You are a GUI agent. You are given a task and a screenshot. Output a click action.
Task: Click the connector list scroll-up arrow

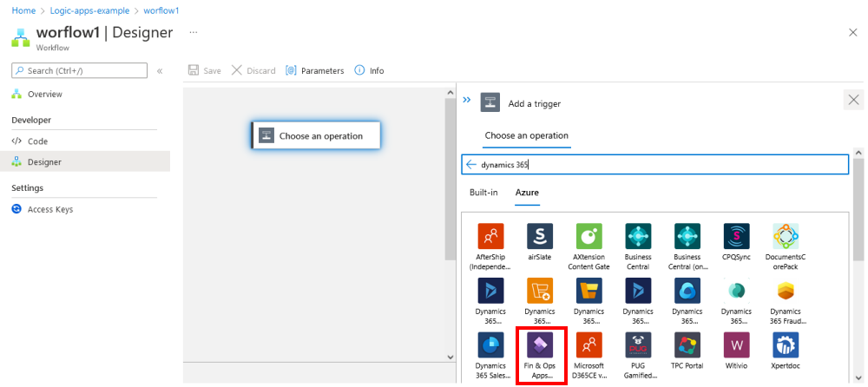[x=858, y=153]
